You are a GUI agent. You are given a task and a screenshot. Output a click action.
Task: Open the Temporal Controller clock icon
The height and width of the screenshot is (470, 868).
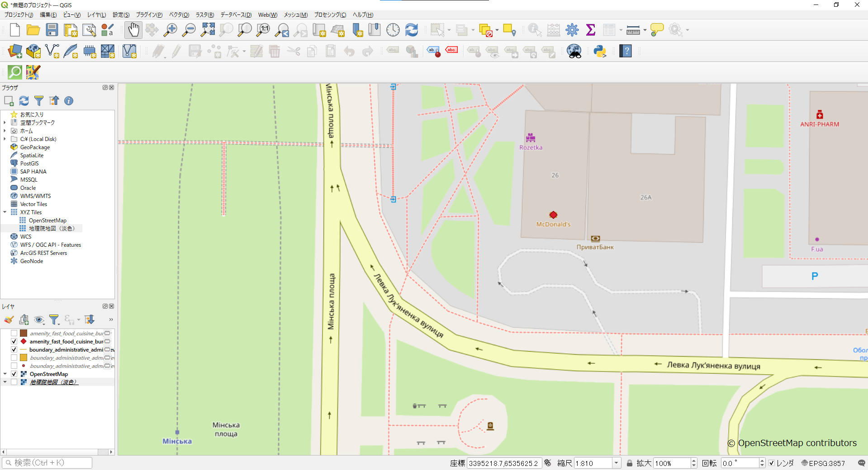point(393,29)
